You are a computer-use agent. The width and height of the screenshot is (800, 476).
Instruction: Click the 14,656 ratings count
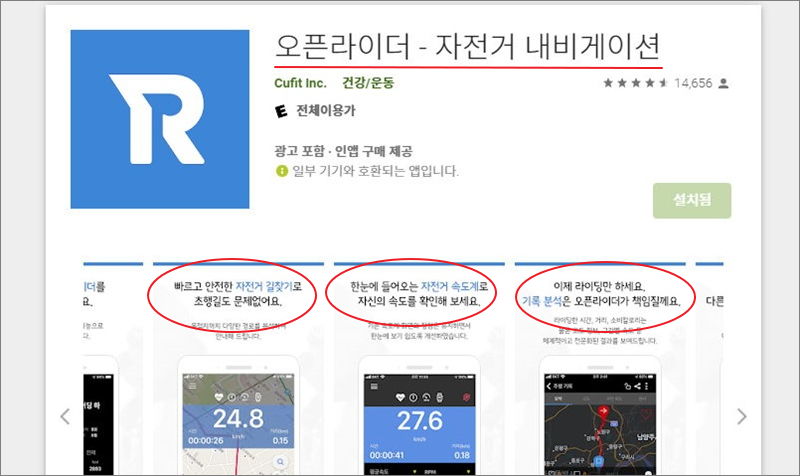click(x=693, y=83)
